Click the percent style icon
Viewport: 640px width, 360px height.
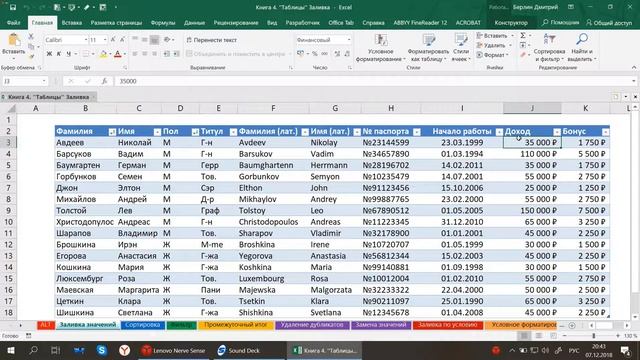pos(315,54)
